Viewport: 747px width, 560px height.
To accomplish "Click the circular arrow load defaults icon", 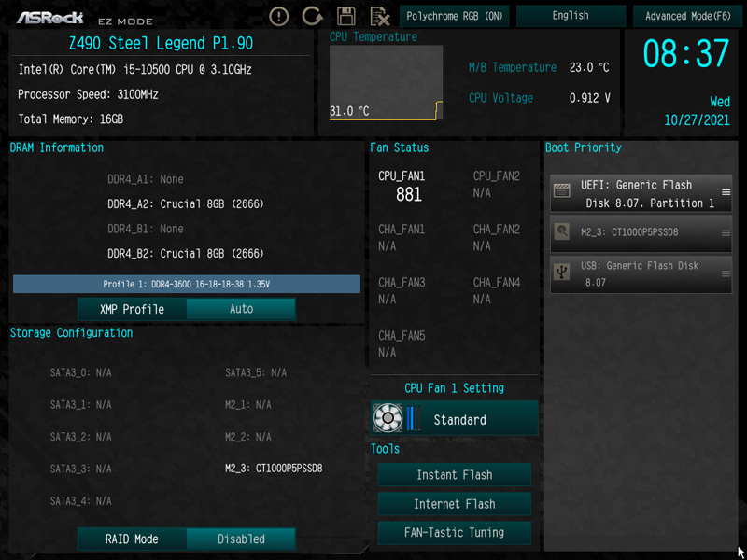I will click(x=313, y=17).
